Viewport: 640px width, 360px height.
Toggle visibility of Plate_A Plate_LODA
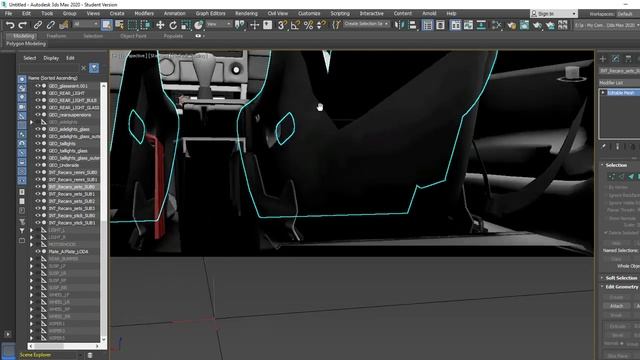[x=38, y=251]
